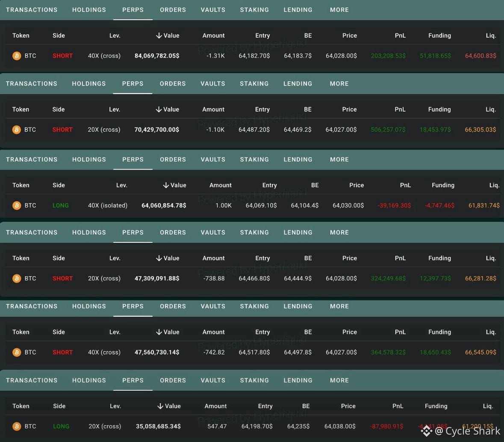Click the Value sort arrow above 70,429,700.00$
This screenshot has height=442, width=504.
click(159, 109)
